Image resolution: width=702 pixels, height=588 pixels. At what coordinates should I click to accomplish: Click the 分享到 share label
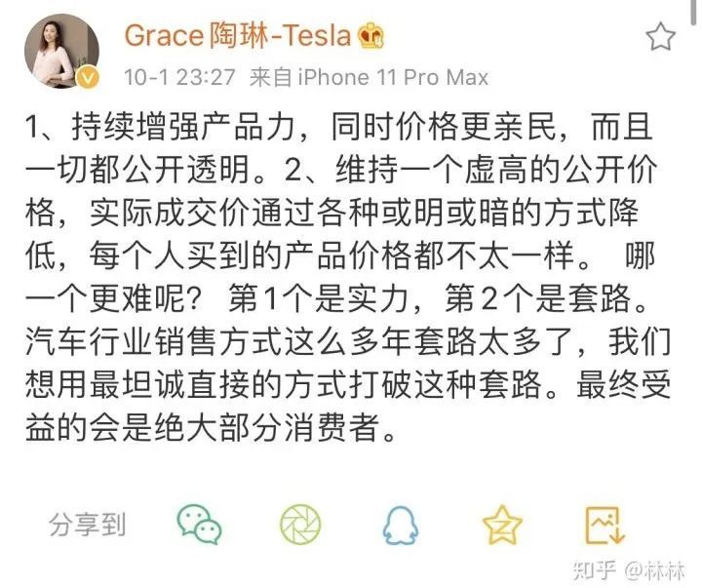[x=88, y=525]
